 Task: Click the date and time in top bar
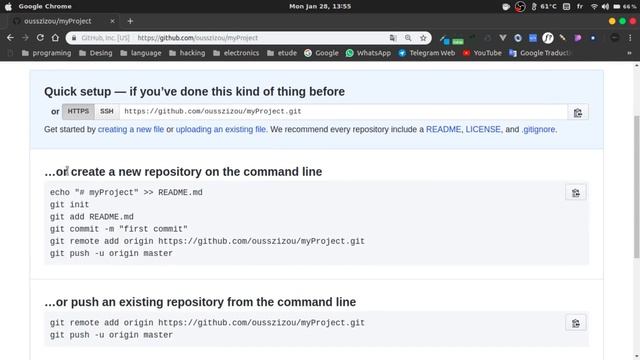[x=320, y=7]
